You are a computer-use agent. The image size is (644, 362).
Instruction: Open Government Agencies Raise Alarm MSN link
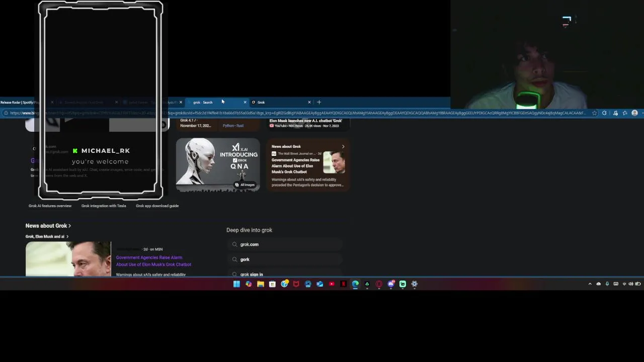point(153,261)
